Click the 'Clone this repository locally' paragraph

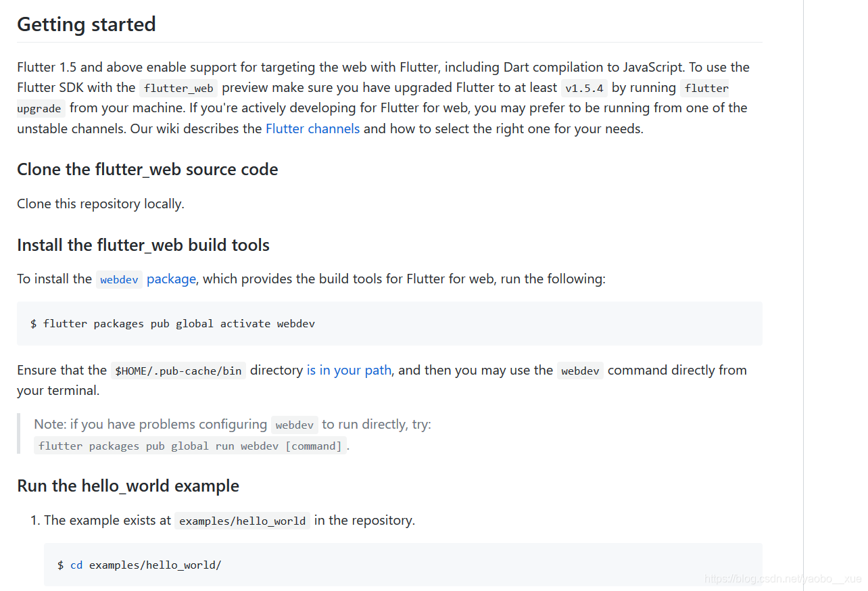point(101,204)
